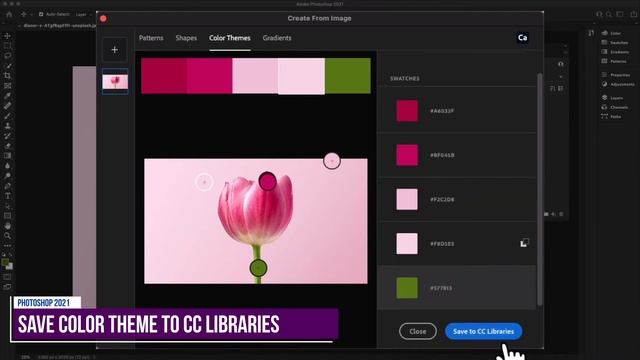Copy the fourth swatch's hex value via its icon

click(524, 243)
